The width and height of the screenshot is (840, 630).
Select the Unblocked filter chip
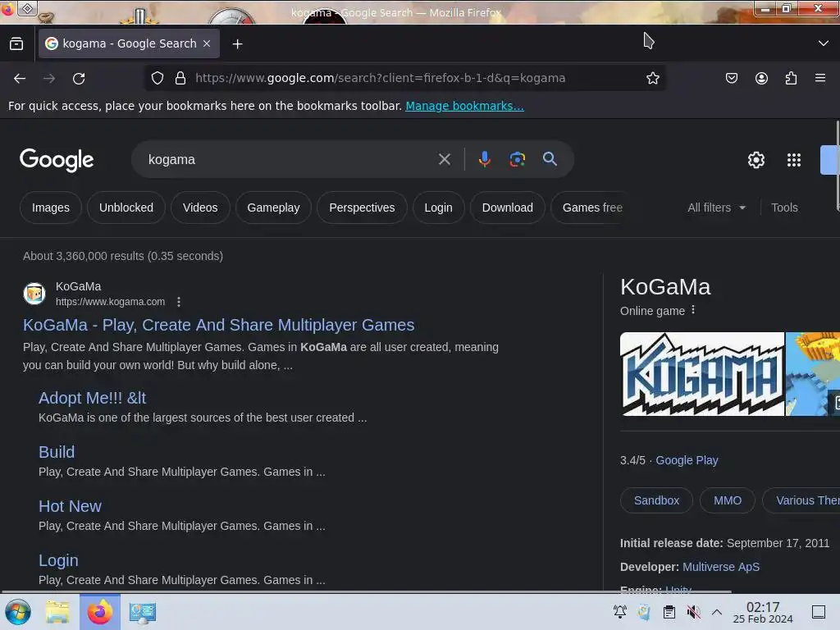(126, 208)
